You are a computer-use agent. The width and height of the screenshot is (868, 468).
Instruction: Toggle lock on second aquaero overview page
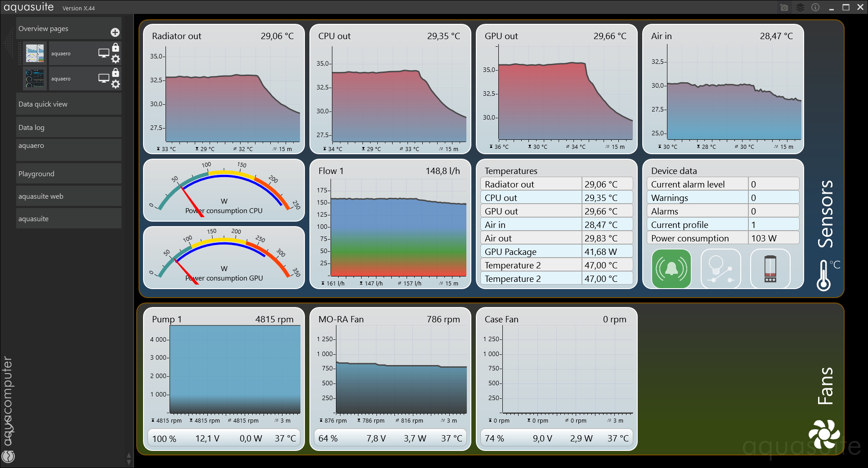click(x=116, y=72)
